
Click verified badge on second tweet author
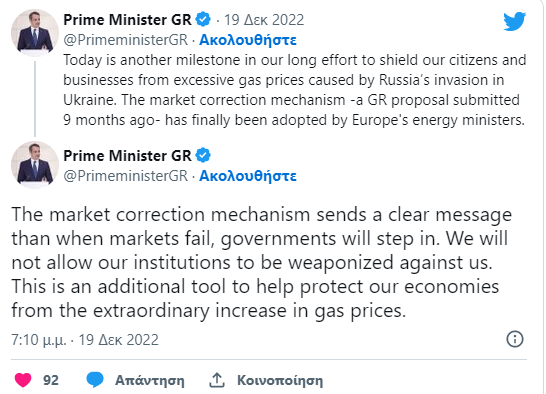click(203, 155)
